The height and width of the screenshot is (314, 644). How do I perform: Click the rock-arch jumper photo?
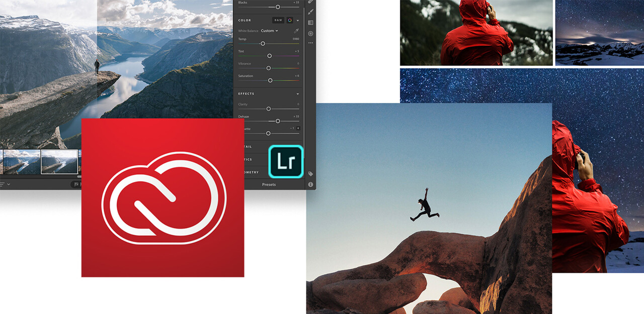(429, 208)
